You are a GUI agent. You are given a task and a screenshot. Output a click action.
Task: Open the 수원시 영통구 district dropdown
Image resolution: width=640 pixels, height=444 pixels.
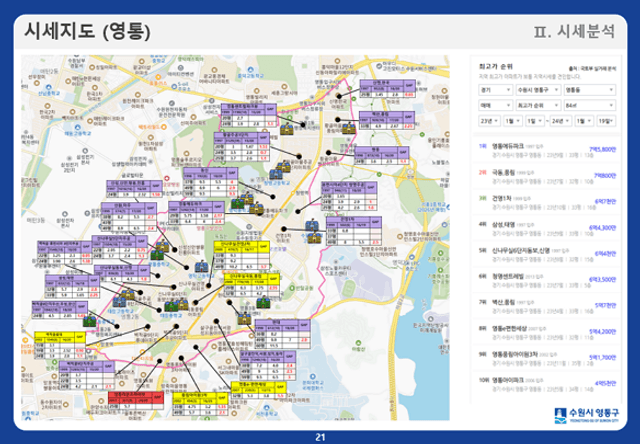[x=538, y=90]
